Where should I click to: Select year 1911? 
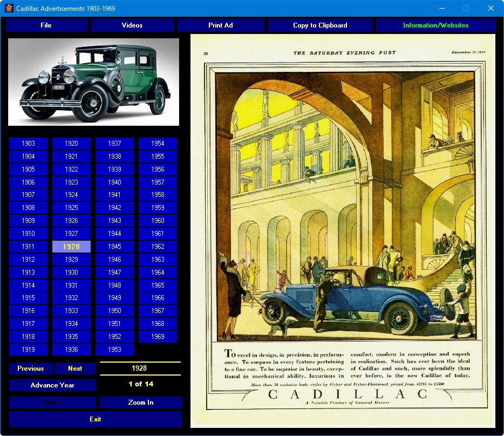28,247
